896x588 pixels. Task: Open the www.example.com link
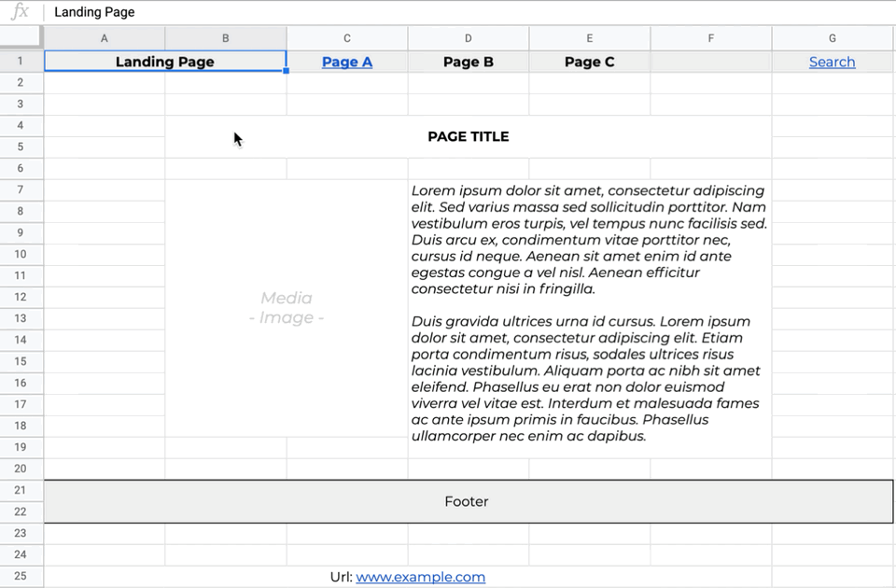pos(421,577)
